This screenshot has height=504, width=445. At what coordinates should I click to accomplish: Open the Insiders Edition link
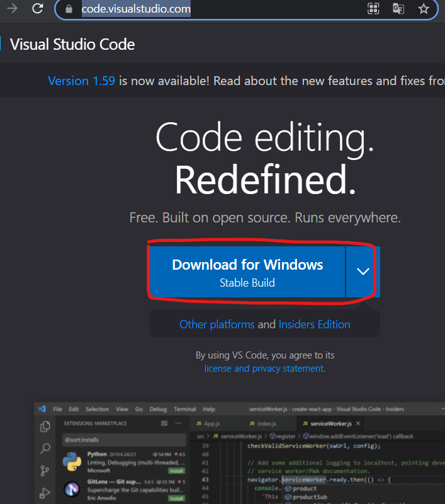(314, 324)
